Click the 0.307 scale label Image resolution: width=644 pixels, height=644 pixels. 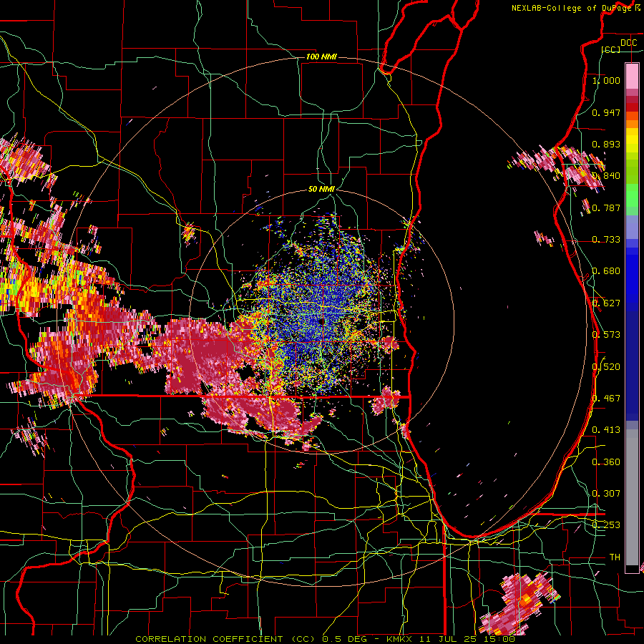606,493
